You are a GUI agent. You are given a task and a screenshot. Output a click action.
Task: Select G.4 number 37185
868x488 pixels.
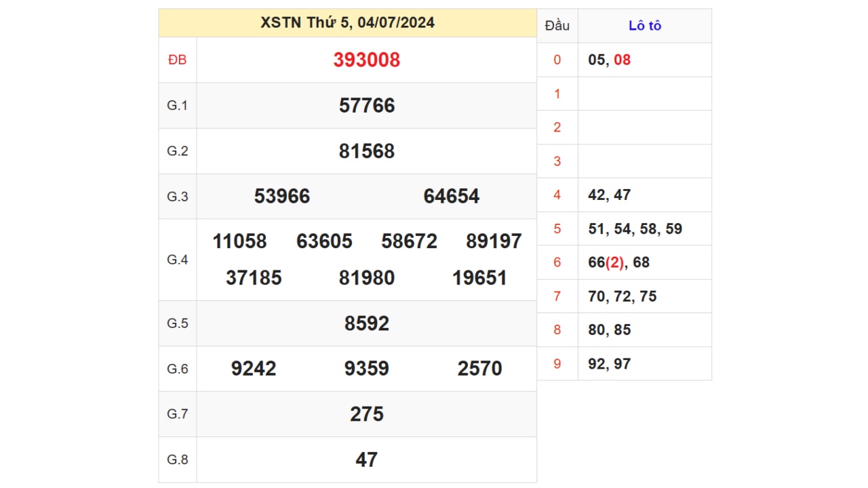254,278
